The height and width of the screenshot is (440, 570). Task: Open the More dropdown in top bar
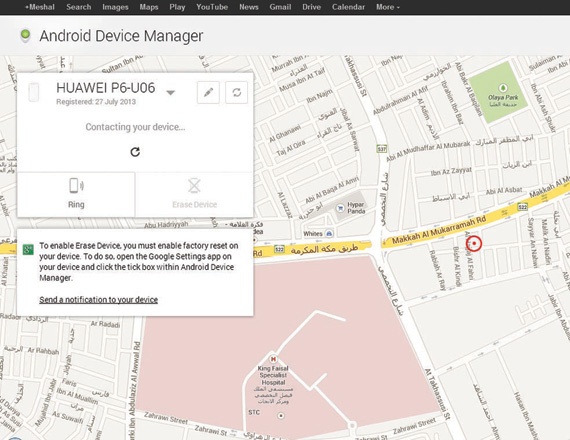tap(388, 7)
